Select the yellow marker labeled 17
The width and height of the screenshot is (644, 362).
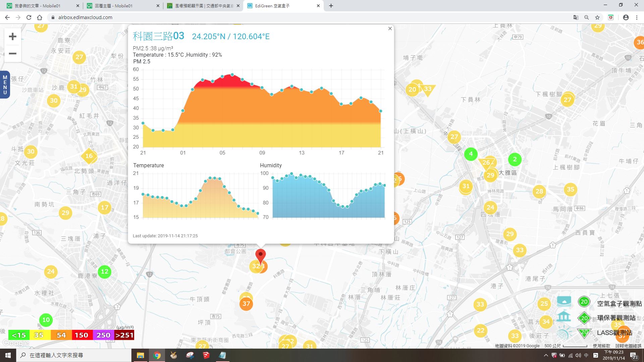[105, 207]
